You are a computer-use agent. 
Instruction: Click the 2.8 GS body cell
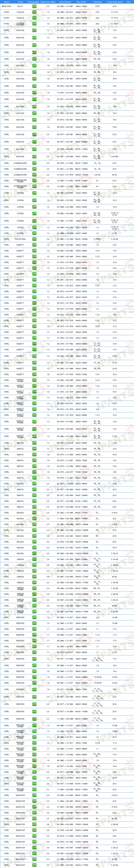[98, 175]
